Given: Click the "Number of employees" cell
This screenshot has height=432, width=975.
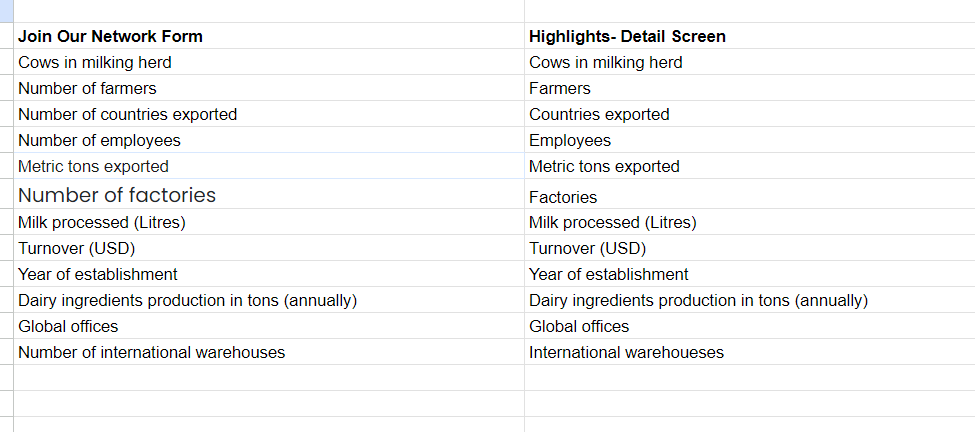Looking at the screenshot, I should point(99,140).
